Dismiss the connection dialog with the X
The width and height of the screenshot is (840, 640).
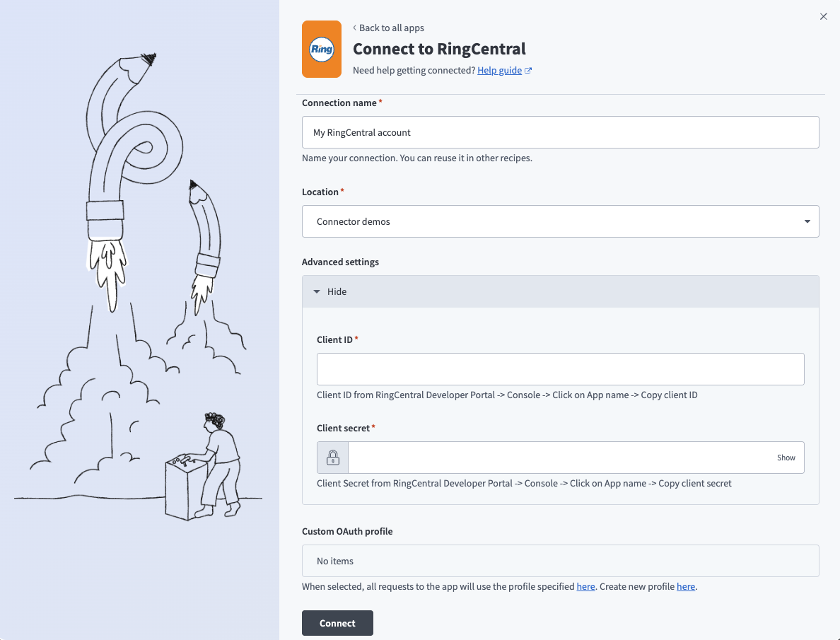pos(823,16)
